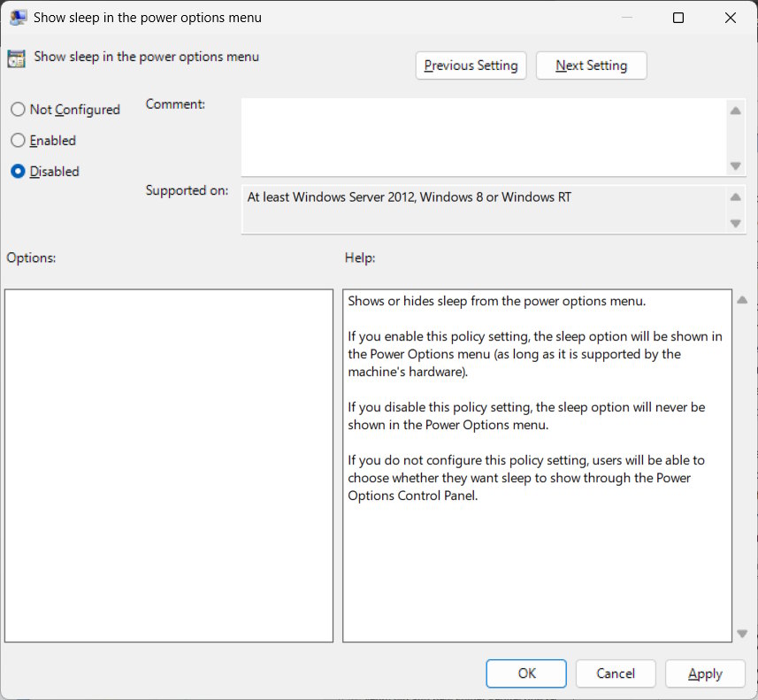Advance to the next policy setting

point(591,65)
